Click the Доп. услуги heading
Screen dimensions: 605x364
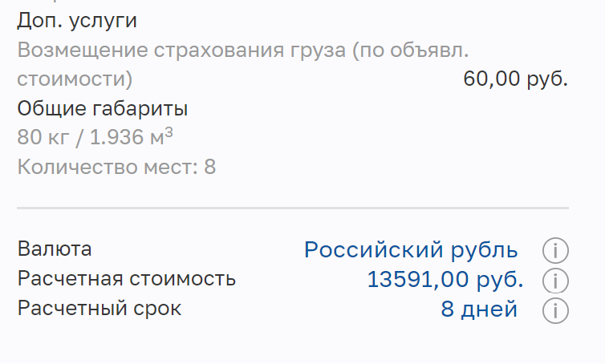pos(77,21)
